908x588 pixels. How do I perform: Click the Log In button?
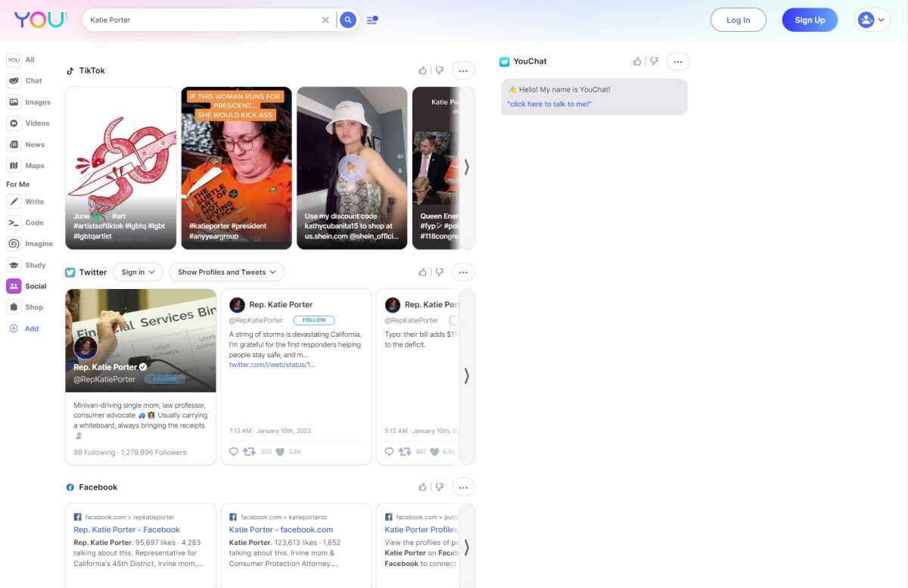point(739,20)
